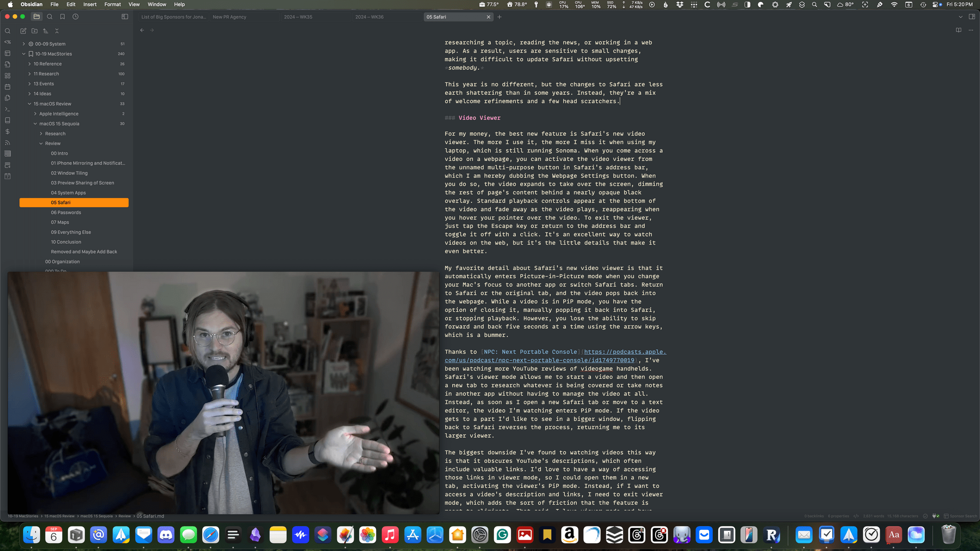Expand the 10 Reference folder
980x551 pixels.
pyautogui.click(x=74, y=64)
